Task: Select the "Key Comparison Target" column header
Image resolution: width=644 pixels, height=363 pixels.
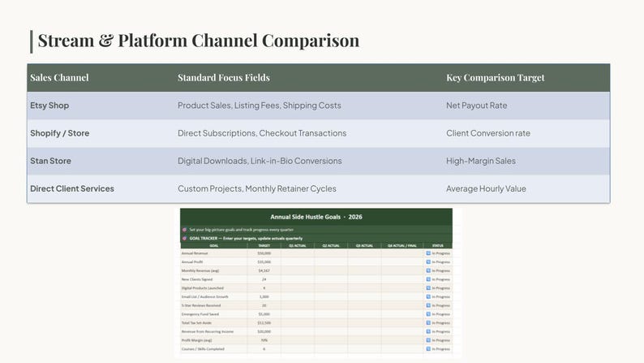Action: [496, 78]
